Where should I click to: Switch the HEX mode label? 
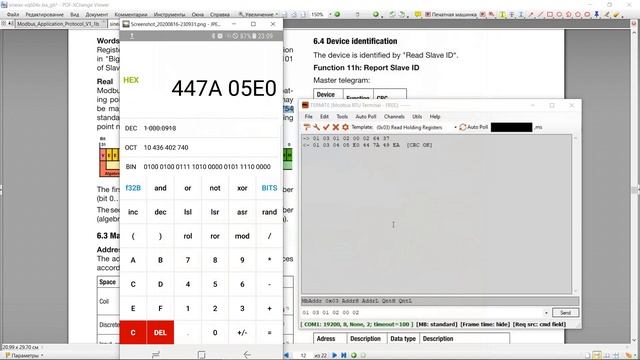[x=131, y=80]
